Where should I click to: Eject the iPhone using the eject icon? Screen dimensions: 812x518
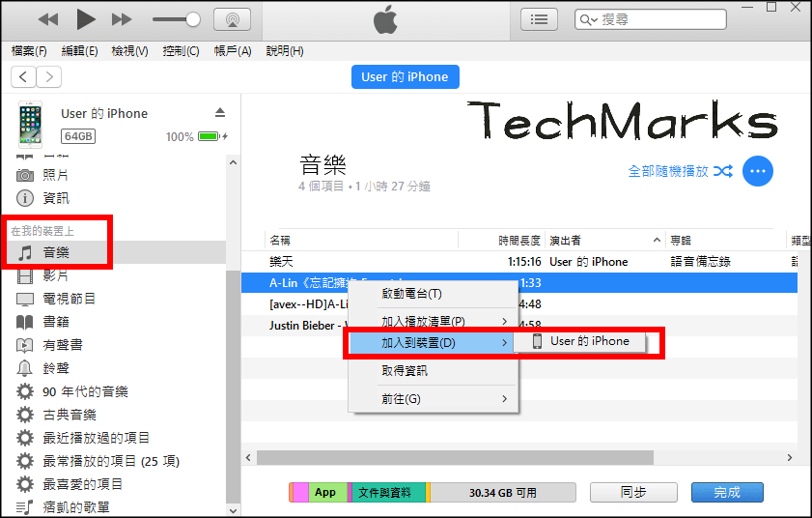tap(220, 112)
